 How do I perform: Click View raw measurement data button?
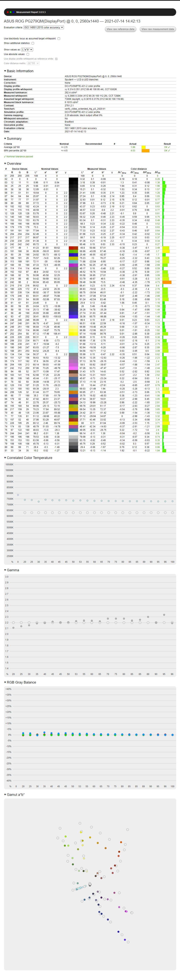[x=158, y=29]
